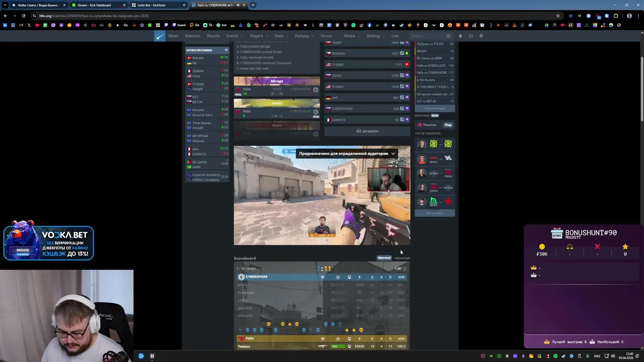The width and height of the screenshot is (644, 362).
Task: Switch to Lotto Bot - KickTools tab
Action: (x=158, y=5)
